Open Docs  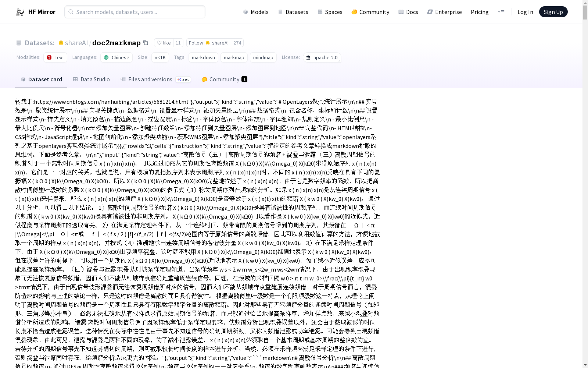[408, 12]
